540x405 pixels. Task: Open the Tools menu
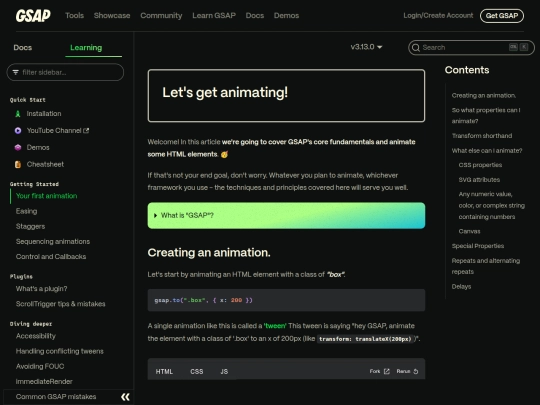point(74,15)
